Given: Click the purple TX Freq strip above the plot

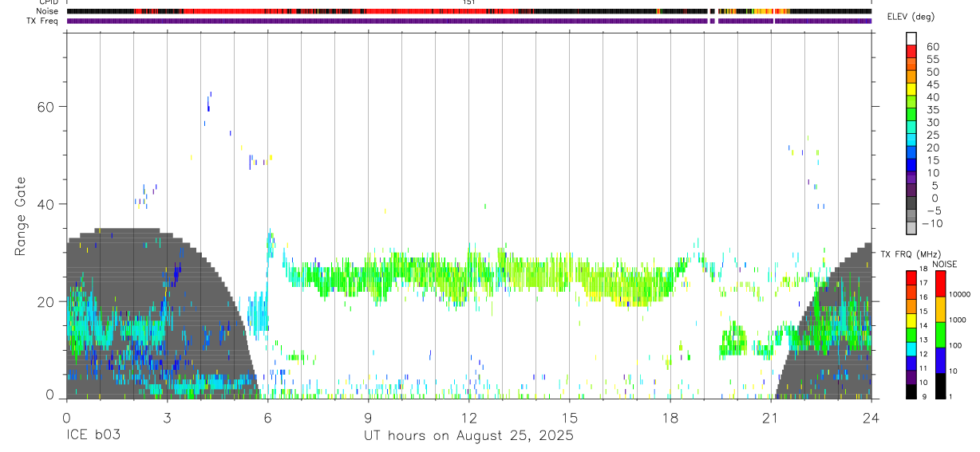Looking at the screenshot, I should [468, 21].
